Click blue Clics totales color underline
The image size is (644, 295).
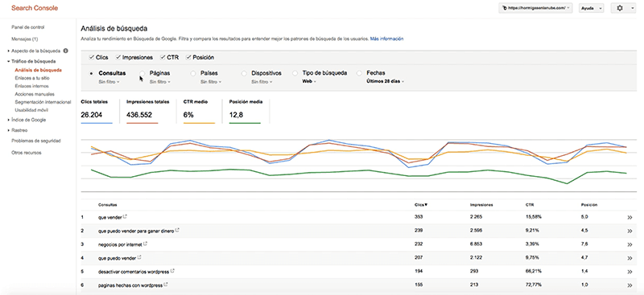[x=97, y=123]
